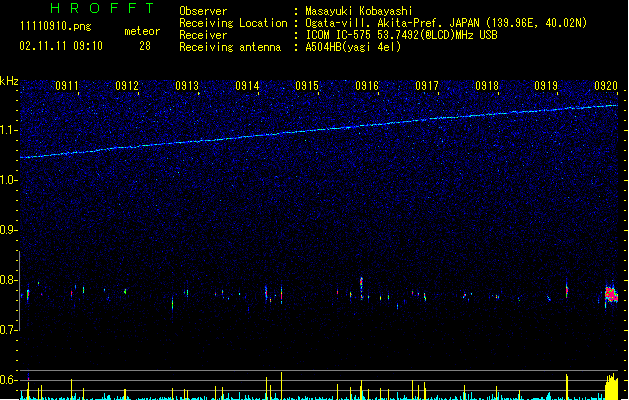629x400 pixels.
Task: Click the 1.1 kHz axis label
Action: click(9, 130)
